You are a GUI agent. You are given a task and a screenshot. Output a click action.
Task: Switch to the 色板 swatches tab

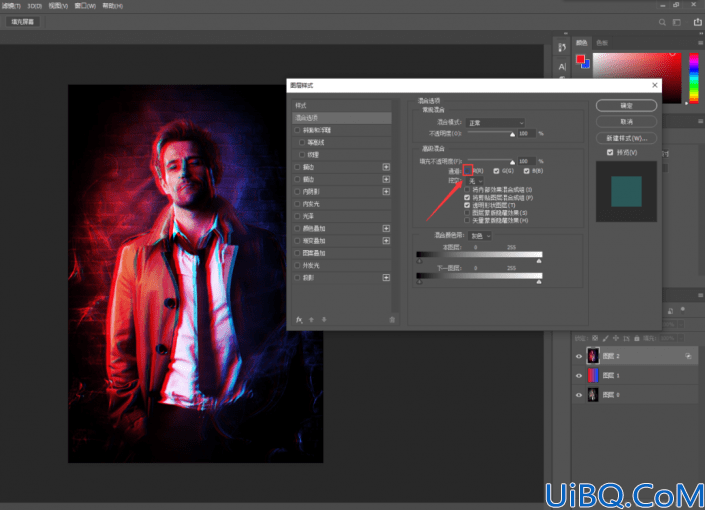click(x=602, y=43)
